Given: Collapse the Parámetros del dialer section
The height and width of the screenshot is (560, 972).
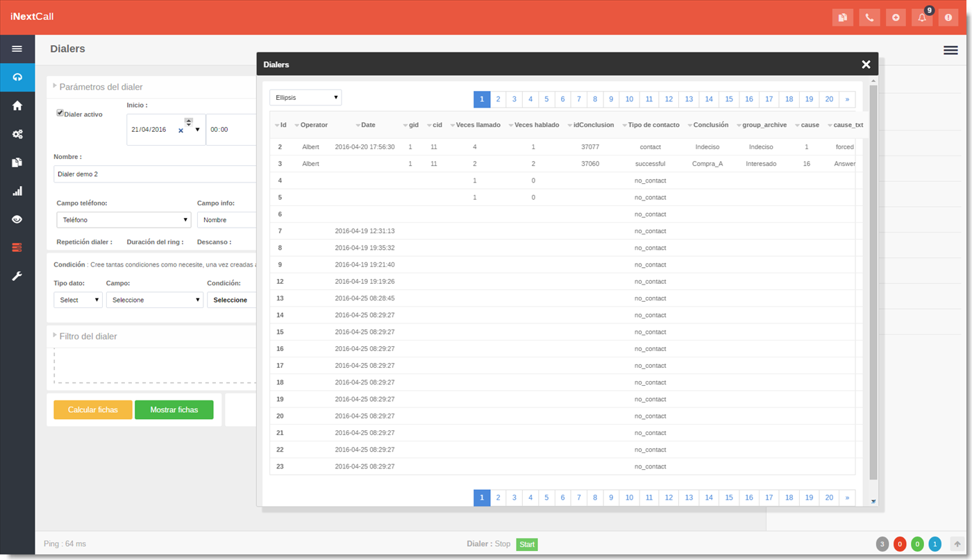Looking at the screenshot, I should click(x=101, y=87).
